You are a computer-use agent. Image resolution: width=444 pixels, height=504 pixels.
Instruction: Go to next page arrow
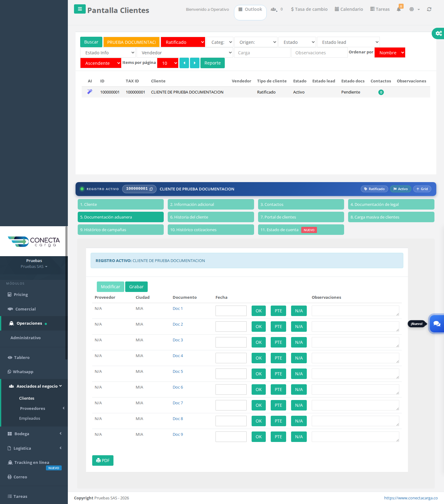[x=195, y=63]
